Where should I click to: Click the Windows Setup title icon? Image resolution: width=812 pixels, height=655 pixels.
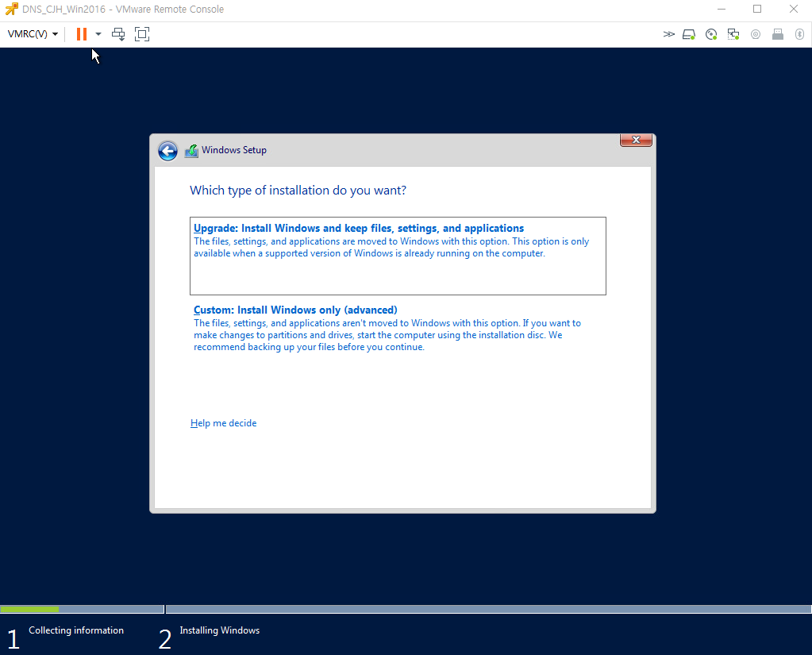[191, 151]
